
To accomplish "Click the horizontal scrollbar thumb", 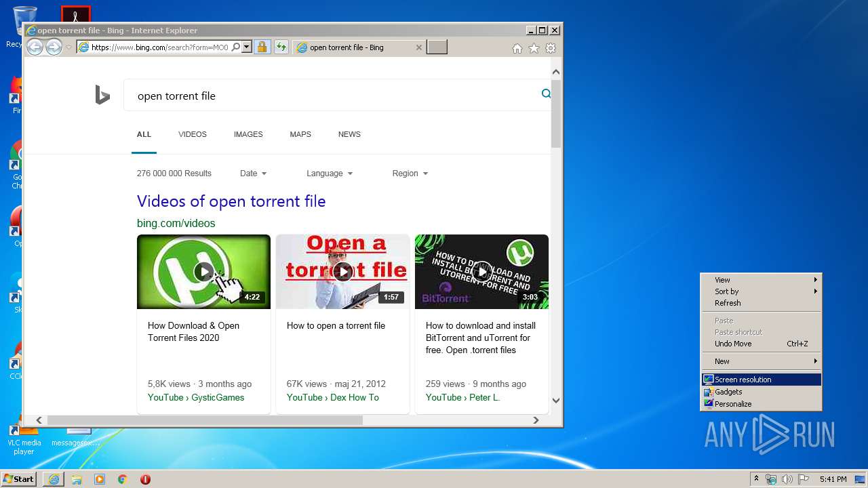I will [205, 420].
